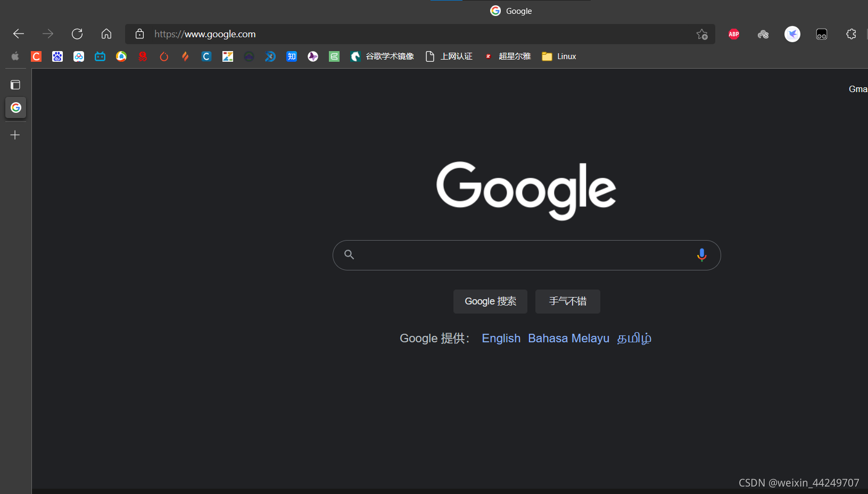Open the colorful 'Z' bookmark
Image resolution: width=868 pixels, height=494 pixels.
coord(228,56)
